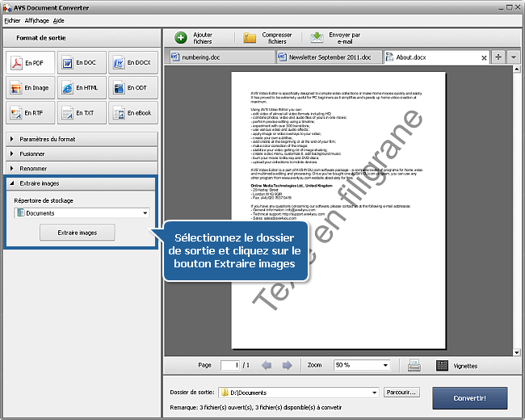Click the print icon beside zoom
Viewport: 525px width, 420px height.
pos(414,365)
